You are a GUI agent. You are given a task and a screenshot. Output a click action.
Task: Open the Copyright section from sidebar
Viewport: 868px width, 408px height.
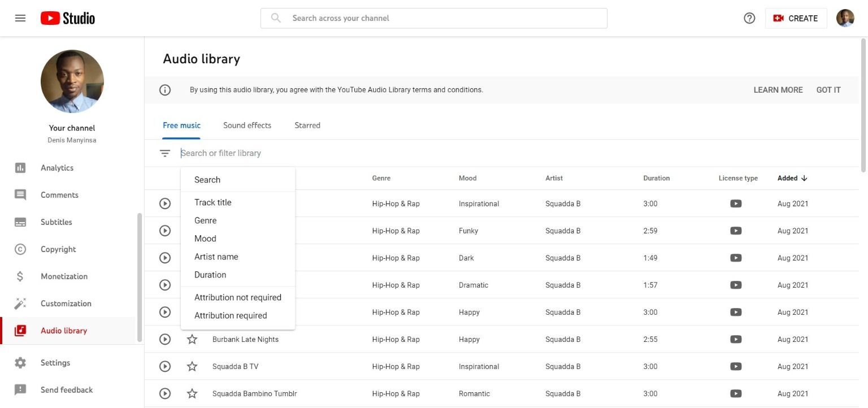[58, 249]
